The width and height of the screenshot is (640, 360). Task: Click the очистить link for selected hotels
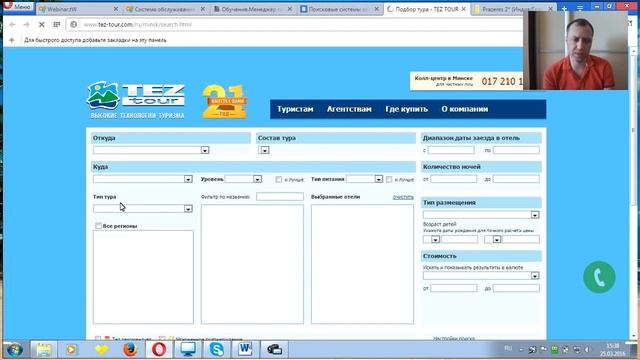pos(403,197)
